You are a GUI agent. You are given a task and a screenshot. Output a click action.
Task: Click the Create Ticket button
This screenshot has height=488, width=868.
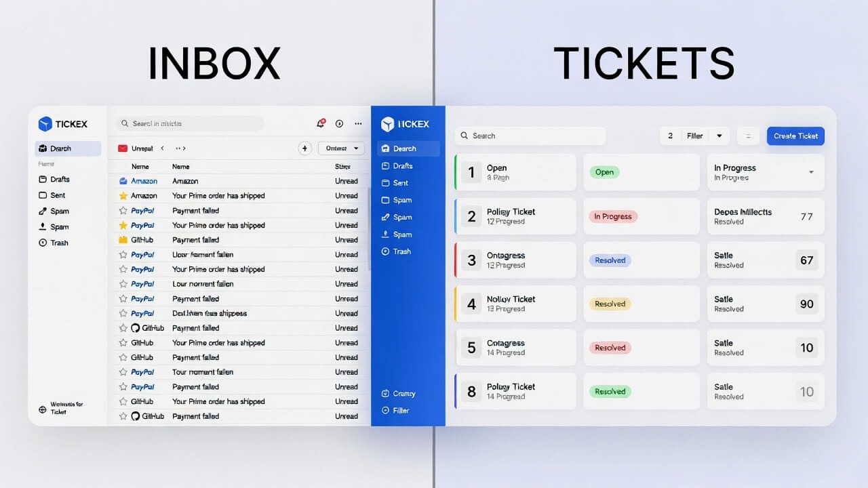click(795, 136)
